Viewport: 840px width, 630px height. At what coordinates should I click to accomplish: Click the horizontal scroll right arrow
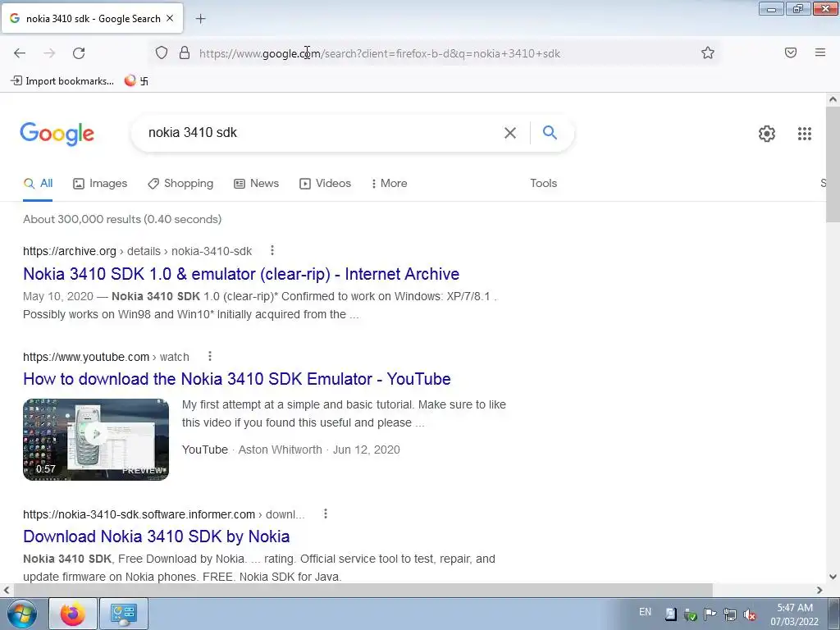819,590
